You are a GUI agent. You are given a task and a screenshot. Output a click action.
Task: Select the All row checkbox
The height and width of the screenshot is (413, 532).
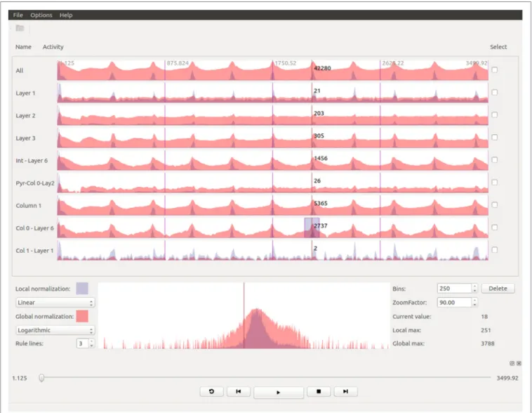tap(495, 70)
